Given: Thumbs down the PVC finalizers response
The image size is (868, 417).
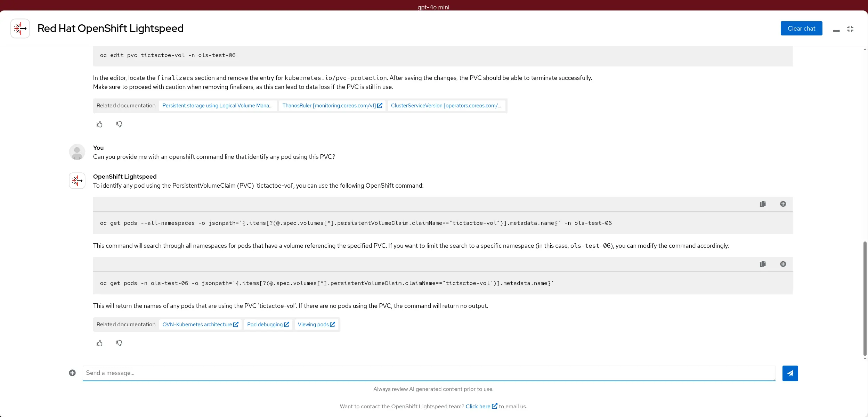Looking at the screenshot, I should [x=119, y=124].
